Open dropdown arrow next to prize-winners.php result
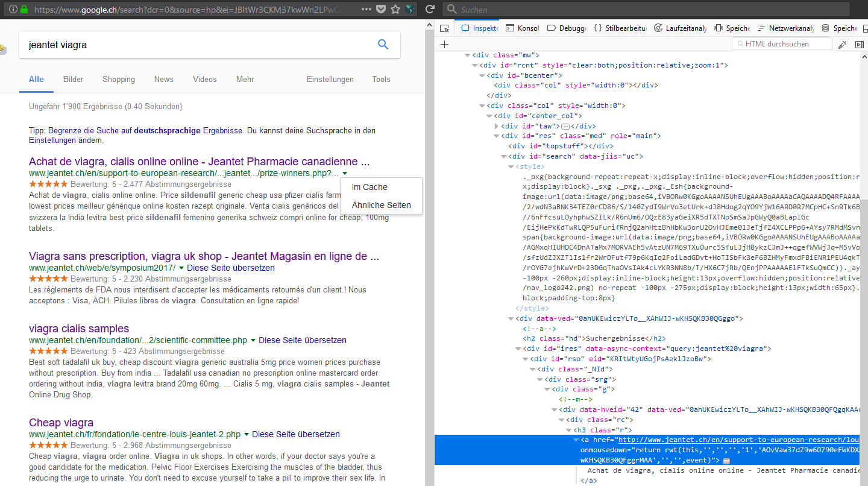Image resolution: width=868 pixels, height=486 pixels. click(344, 174)
